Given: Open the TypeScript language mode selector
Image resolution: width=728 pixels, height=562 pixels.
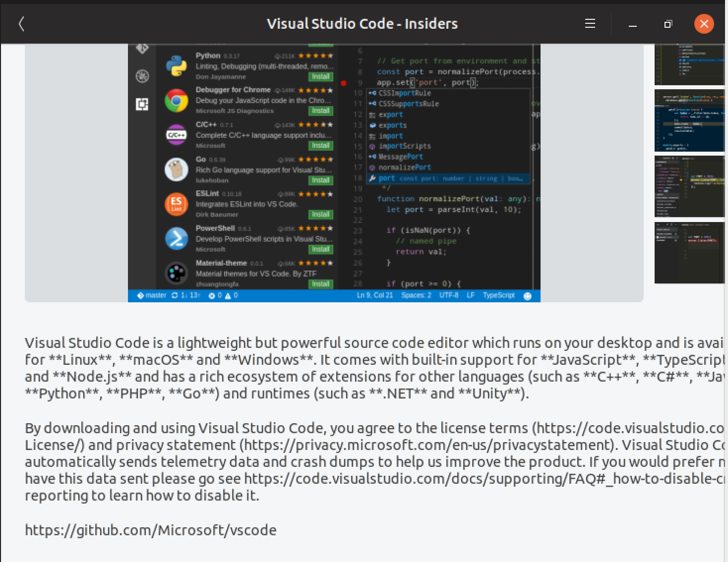Looking at the screenshot, I should pos(498,295).
